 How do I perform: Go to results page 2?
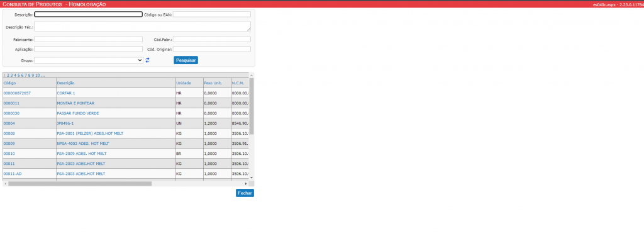pos(8,76)
